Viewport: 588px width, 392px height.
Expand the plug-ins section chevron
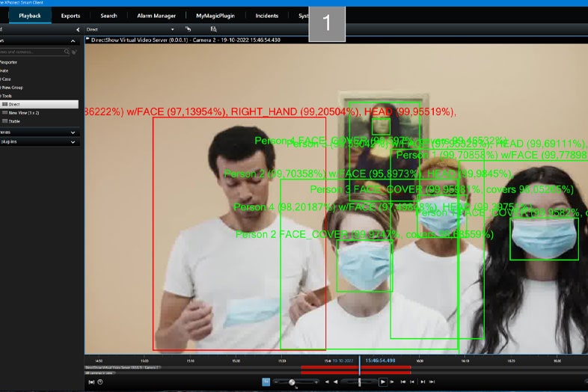tap(73, 142)
